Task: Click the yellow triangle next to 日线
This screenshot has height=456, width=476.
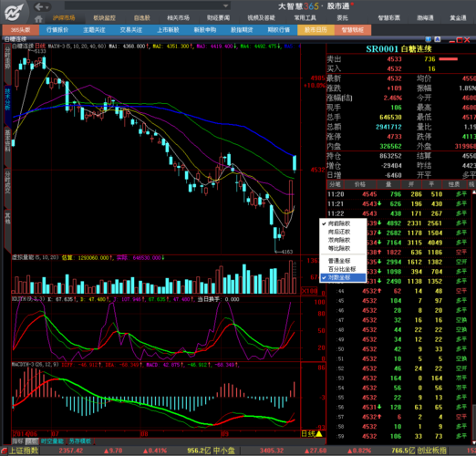Action: (319, 434)
